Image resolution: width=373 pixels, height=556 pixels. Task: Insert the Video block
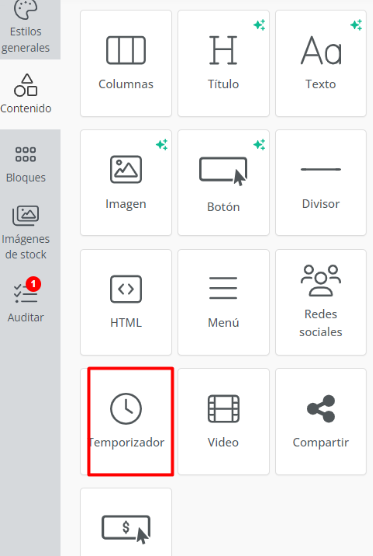pos(223,422)
